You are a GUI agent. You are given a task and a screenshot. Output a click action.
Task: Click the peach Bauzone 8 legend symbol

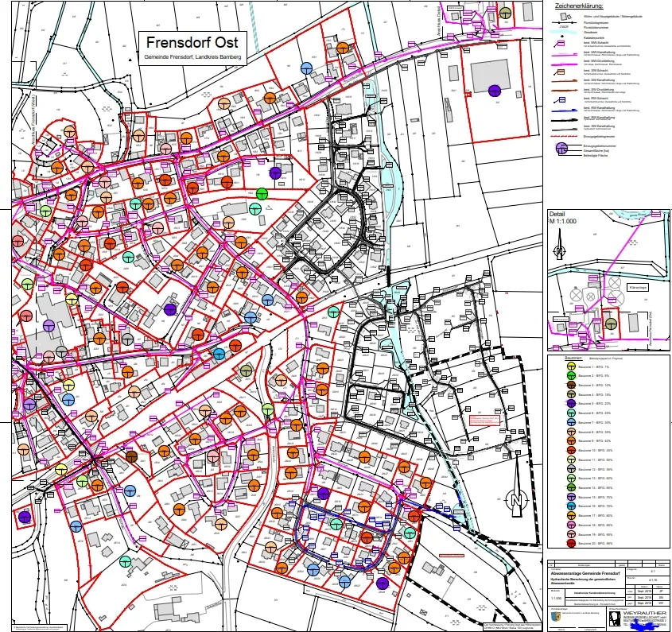[x=571, y=432]
